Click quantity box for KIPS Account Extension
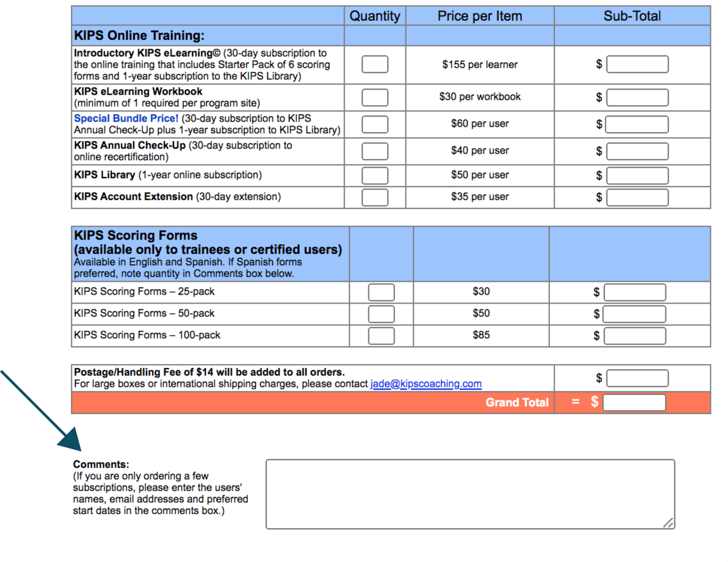 [375, 197]
